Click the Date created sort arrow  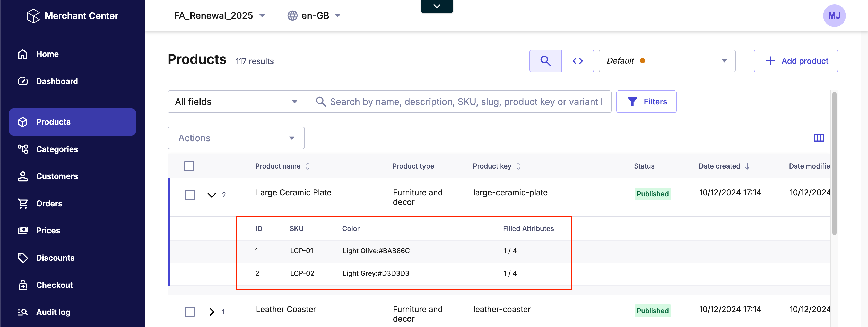(747, 166)
